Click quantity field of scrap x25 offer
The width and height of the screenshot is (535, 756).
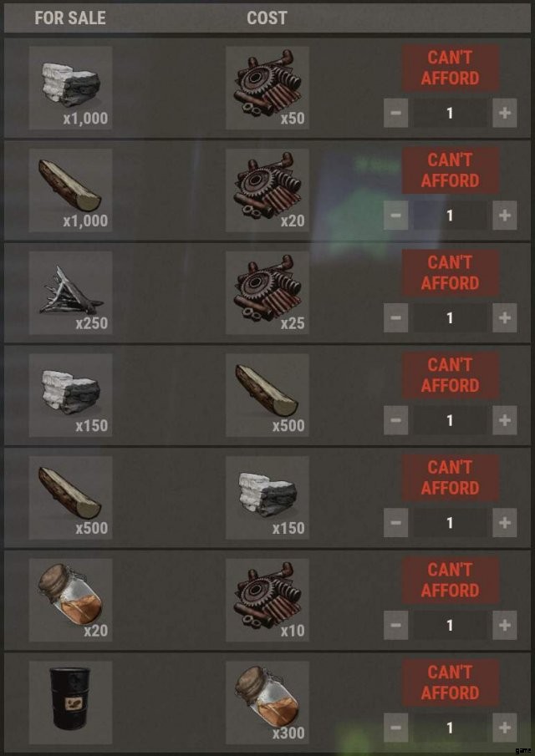click(450, 317)
